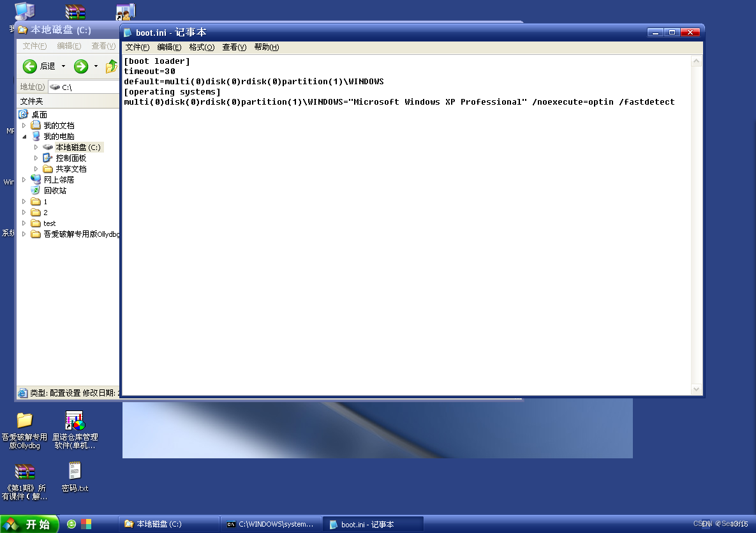Click the 后退 back button
This screenshot has height=533, width=756.
(x=37, y=66)
